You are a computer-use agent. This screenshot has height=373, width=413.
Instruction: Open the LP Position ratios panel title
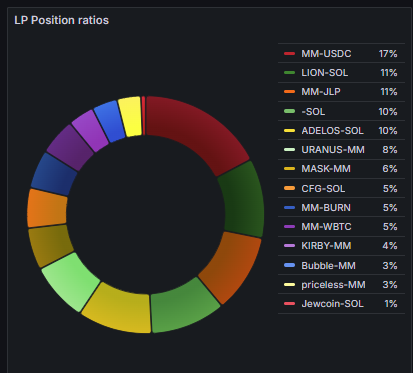click(61, 20)
